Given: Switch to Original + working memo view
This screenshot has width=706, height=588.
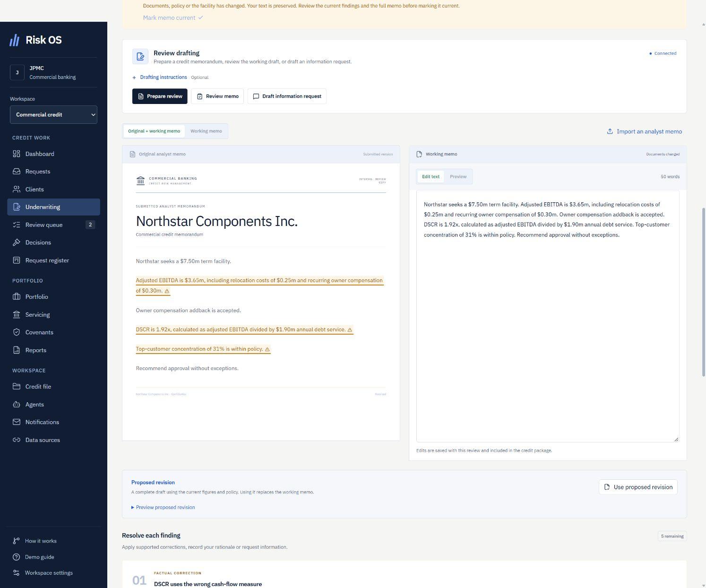Looking at the screenshot, I should tap(154, 131).
